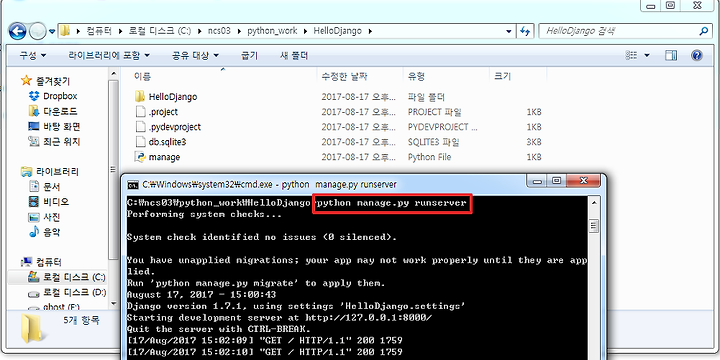Change view with the view icon
The height and width of the screenshot is (360, 720).
(x=632, y=56)
